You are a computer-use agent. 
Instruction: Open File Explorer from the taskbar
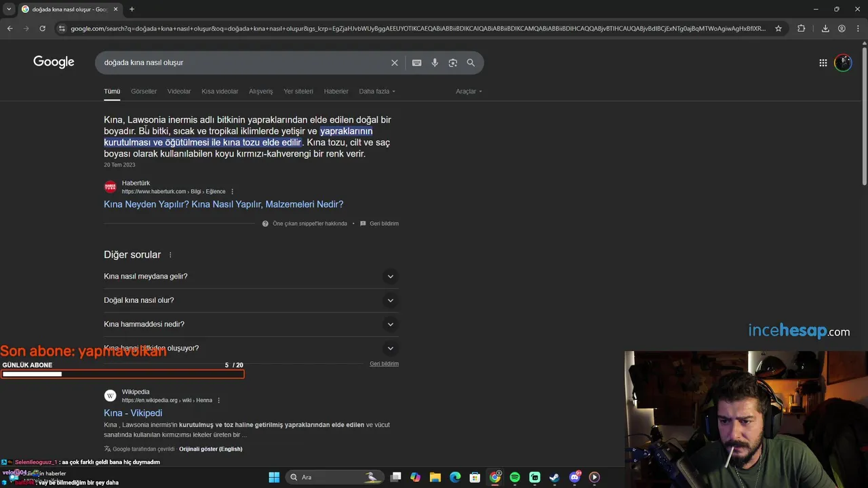point(435,477)
